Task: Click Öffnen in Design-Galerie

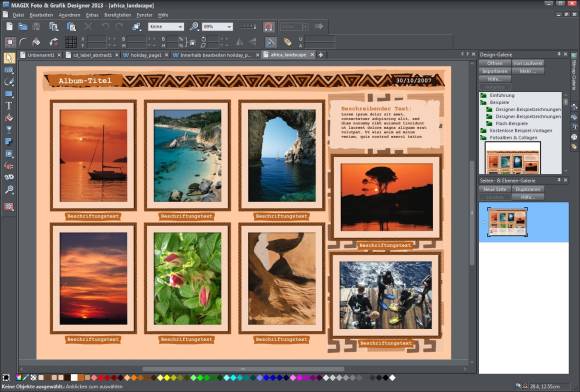Action: tap(495, 63)
